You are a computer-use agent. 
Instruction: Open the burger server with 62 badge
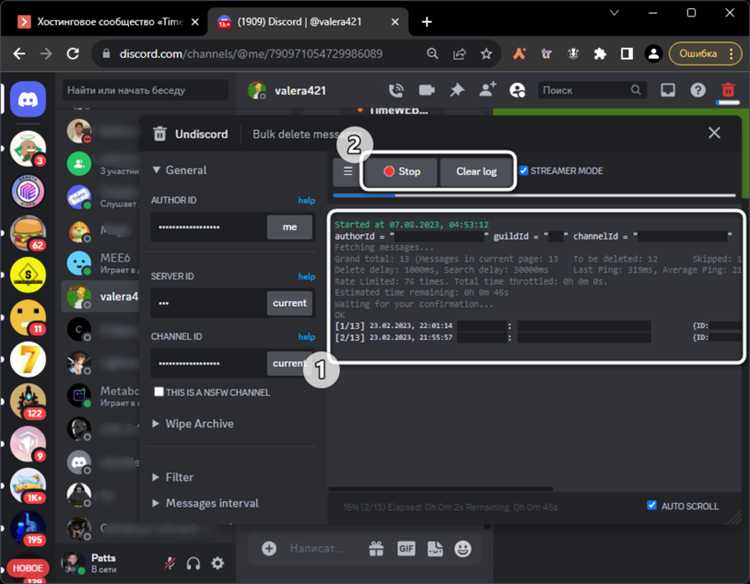tap(28, 233)
